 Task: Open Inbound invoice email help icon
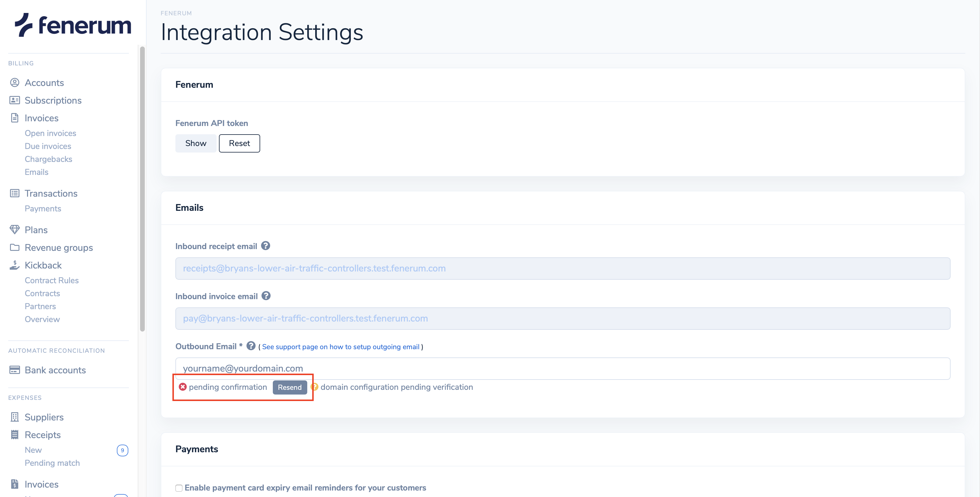[266, 296]
